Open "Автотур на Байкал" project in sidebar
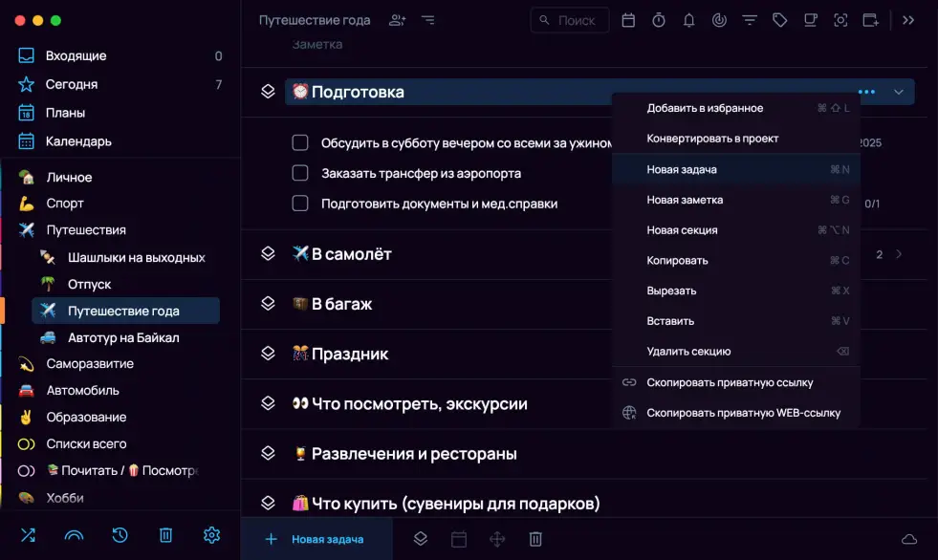This screenshot has height=560, width=938. click(x=123, y=337)
